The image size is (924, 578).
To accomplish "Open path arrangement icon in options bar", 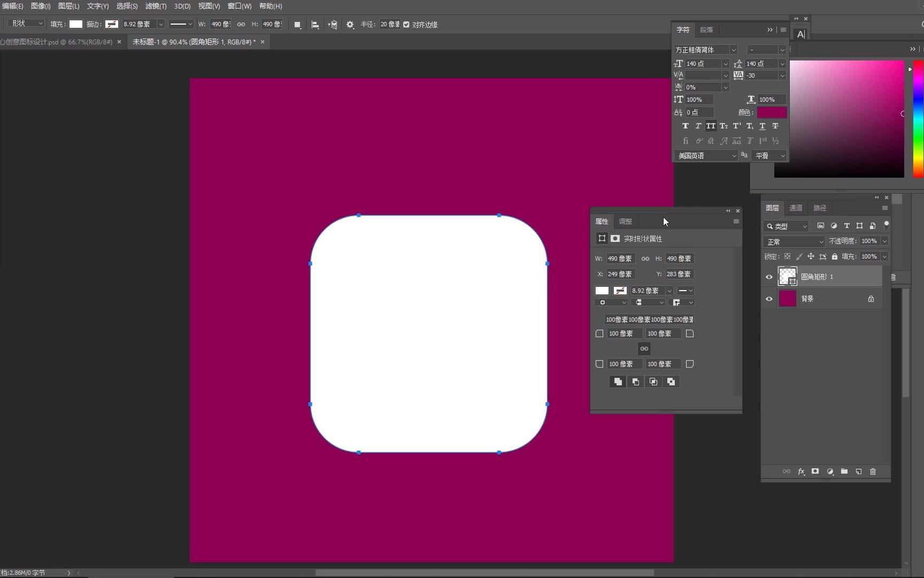I will pyautogui.click(x=333, y=25).
